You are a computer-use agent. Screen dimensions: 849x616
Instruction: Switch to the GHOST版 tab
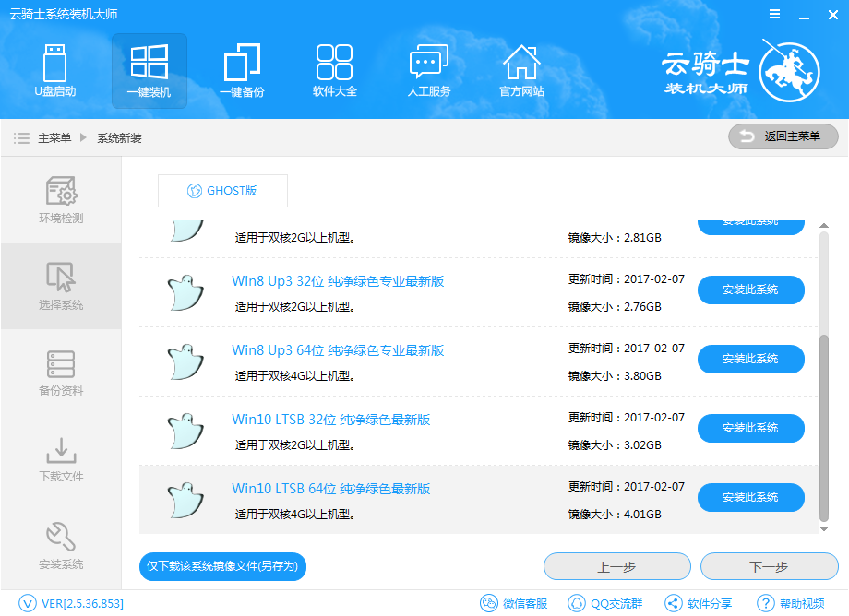[222, 190]
